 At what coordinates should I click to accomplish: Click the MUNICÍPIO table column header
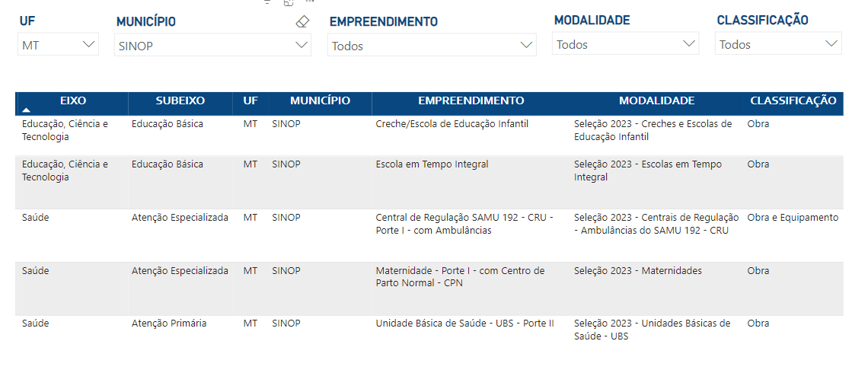coord(320,100)
